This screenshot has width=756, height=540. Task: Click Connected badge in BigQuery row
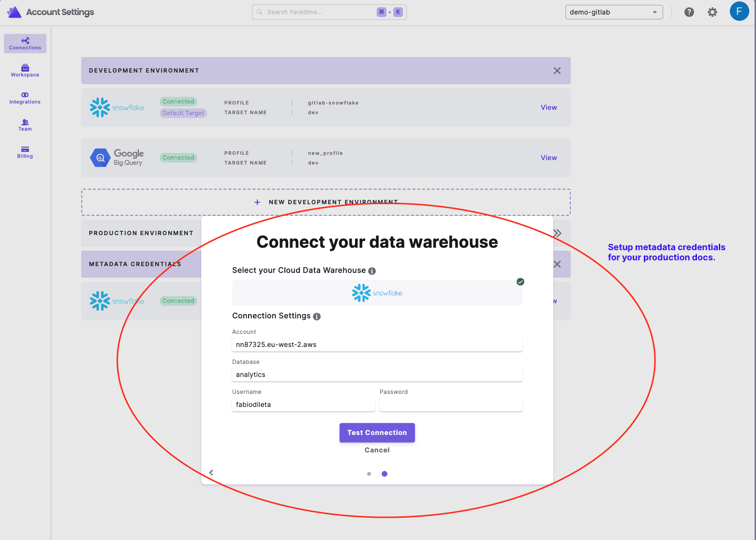tap(178, 158)
